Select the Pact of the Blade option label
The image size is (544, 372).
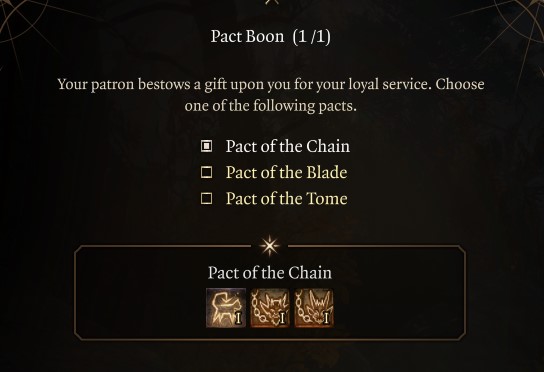coord(287,172)
